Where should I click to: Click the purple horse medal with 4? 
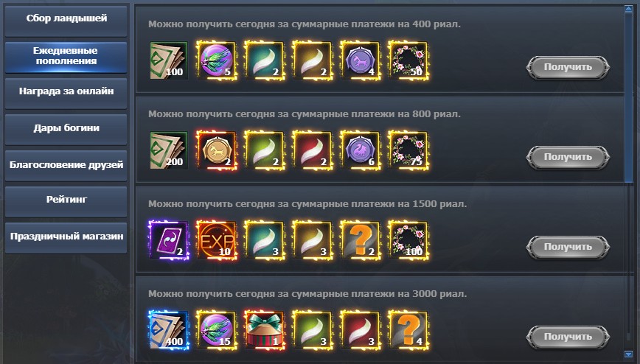(x=360, y=60)
